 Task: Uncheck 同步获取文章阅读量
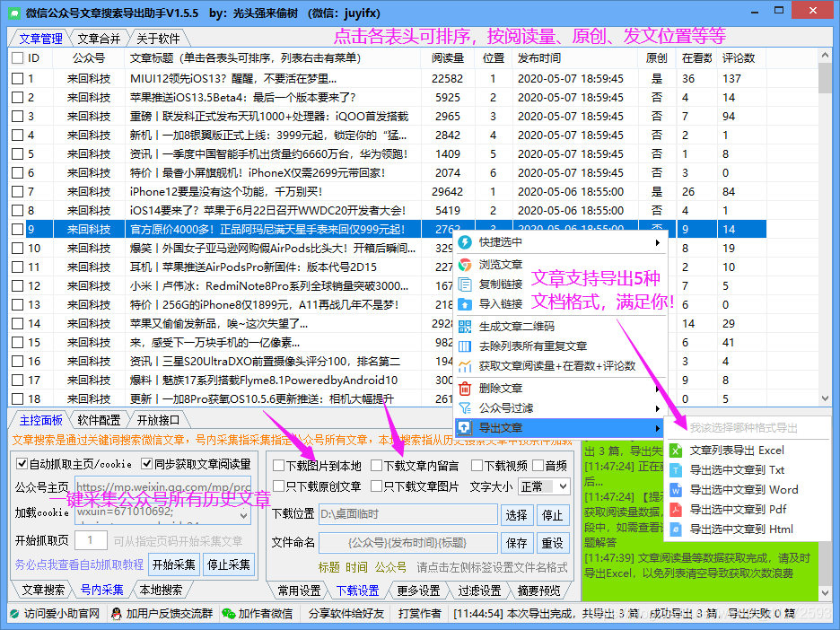point(146,463)
